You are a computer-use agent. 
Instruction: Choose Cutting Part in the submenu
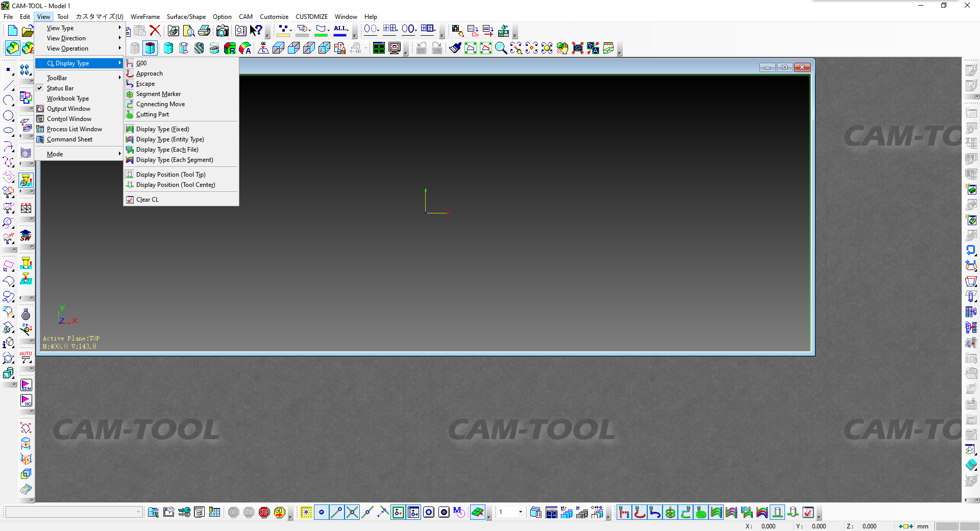[x=181, y=114]
